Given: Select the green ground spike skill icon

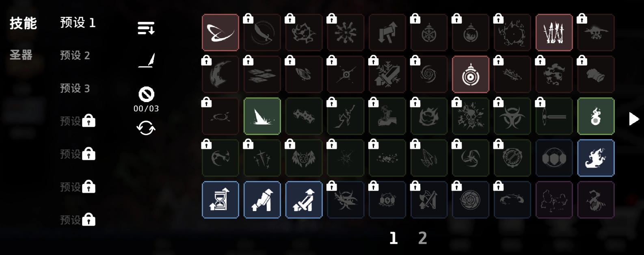Looking at the screenshot, I should (x=262, y=116).
